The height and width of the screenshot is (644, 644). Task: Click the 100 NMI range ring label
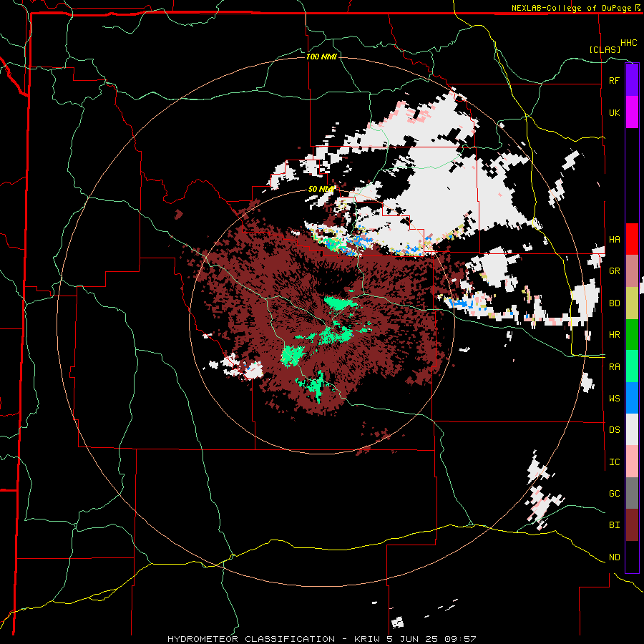coord(321,57)
